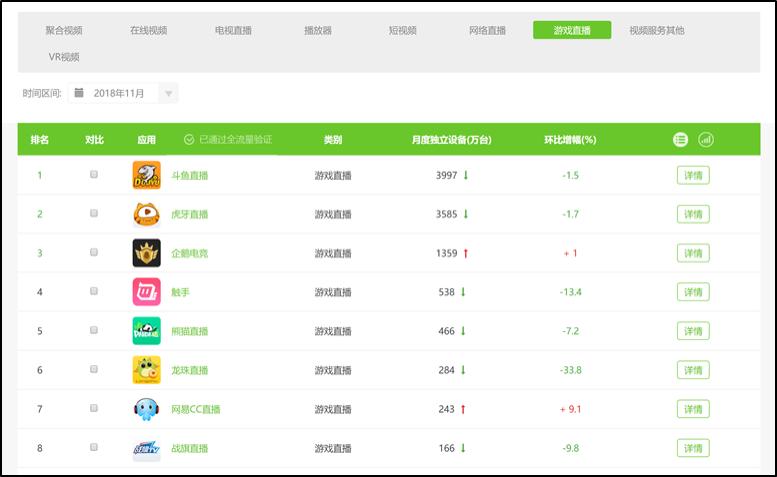Viewport: 777px width, 477px height.
Task: Click the 1359 device count value
Action: 446,253
